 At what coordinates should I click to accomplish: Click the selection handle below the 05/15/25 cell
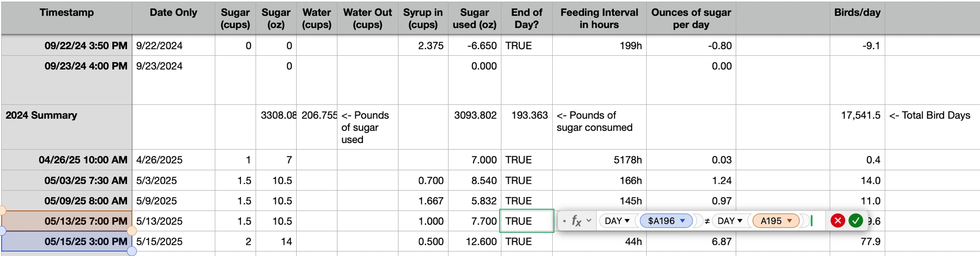pos(132,251)
